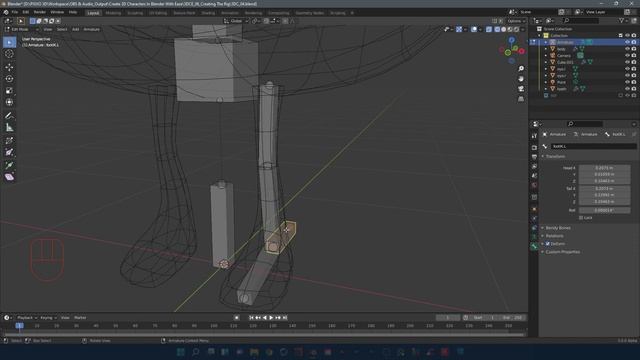Open the viewport View menu
This screenshot has height=360, width=640.
pyautogui.click(x=47, y=29)
